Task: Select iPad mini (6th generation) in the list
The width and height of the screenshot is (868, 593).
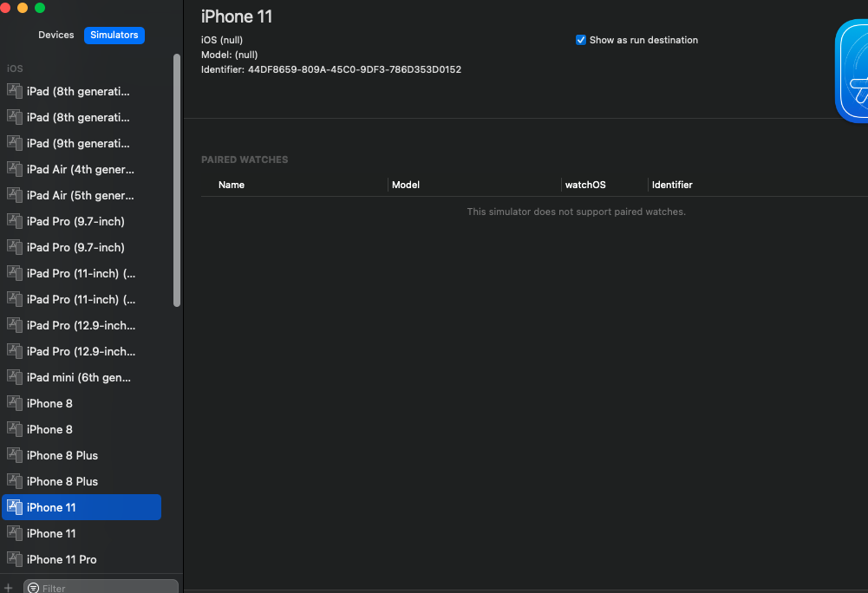Action: coord(79,377)
